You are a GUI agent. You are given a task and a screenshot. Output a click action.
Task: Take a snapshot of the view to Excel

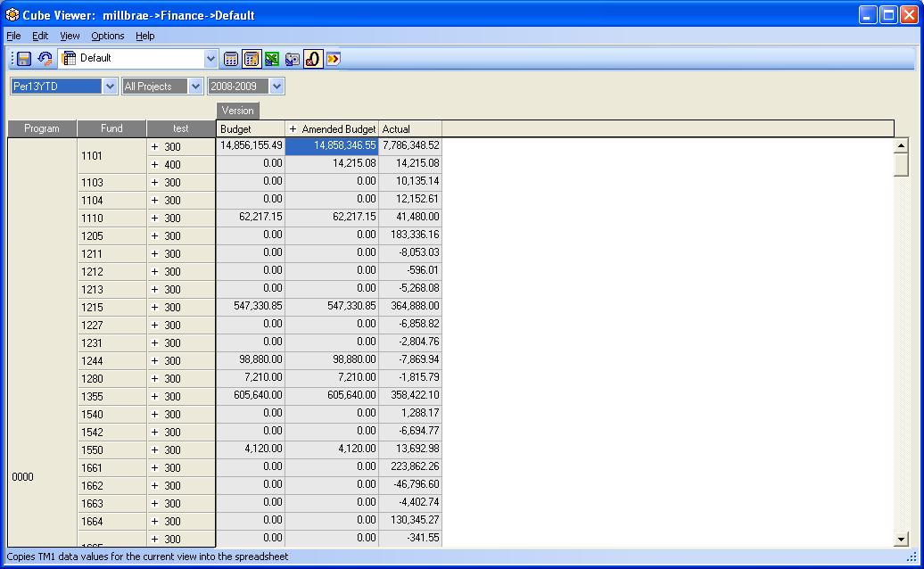(x=291, y=59)
